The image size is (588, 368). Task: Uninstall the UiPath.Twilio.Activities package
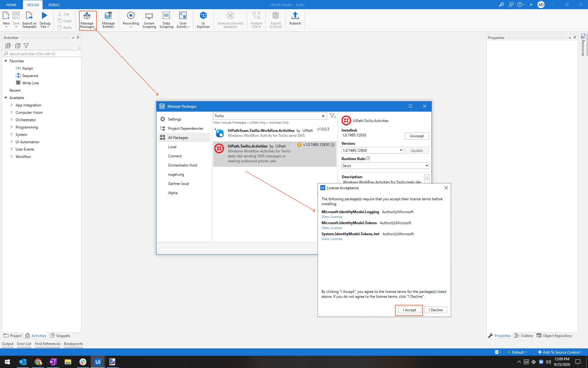coord(417,136)
